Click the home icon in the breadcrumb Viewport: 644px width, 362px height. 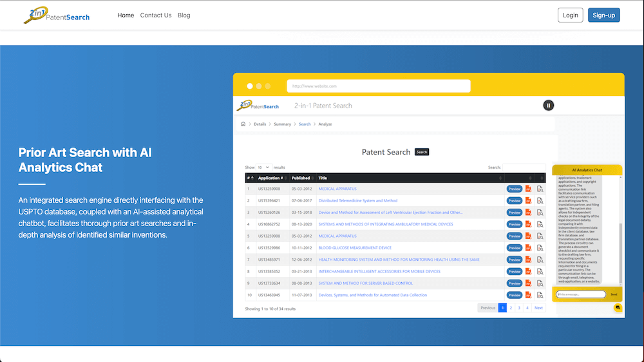coord(243,124)
